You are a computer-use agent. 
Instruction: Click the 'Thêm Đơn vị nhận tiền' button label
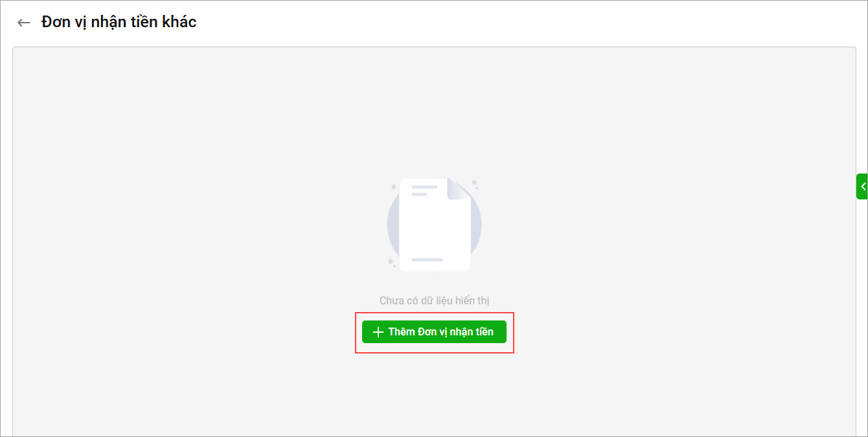441,332
